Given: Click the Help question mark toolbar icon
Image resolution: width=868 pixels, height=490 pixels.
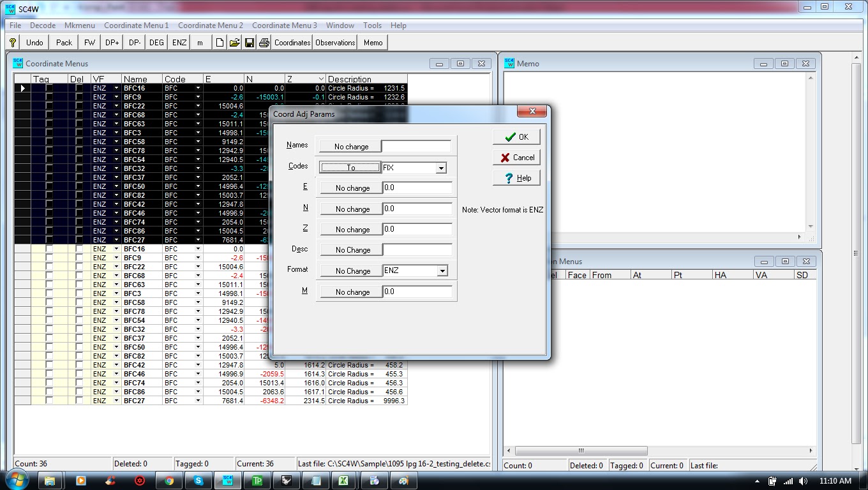Looking at the screenshot, I should [12, 42].
